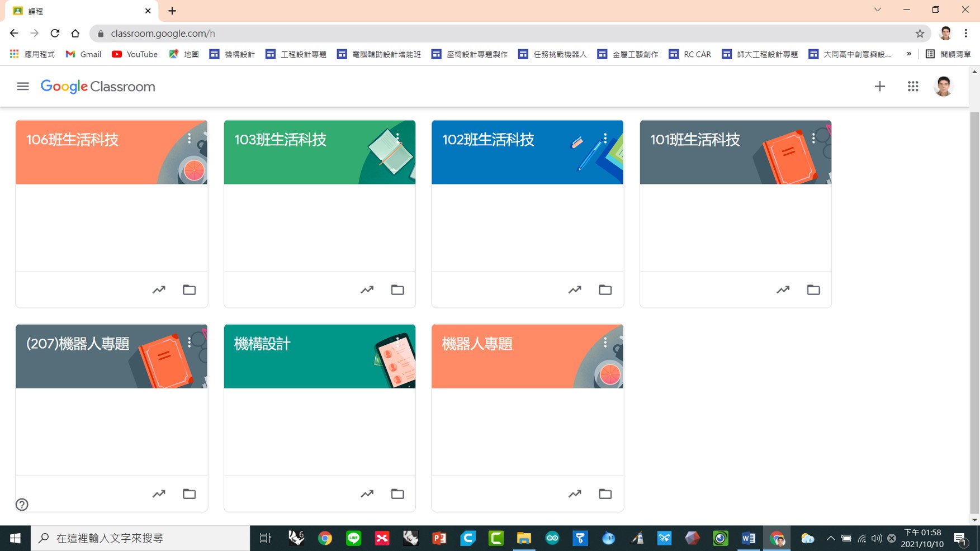
Task: Open Drive folder for 101班生活科技
Action: click(x=813, y=289)
